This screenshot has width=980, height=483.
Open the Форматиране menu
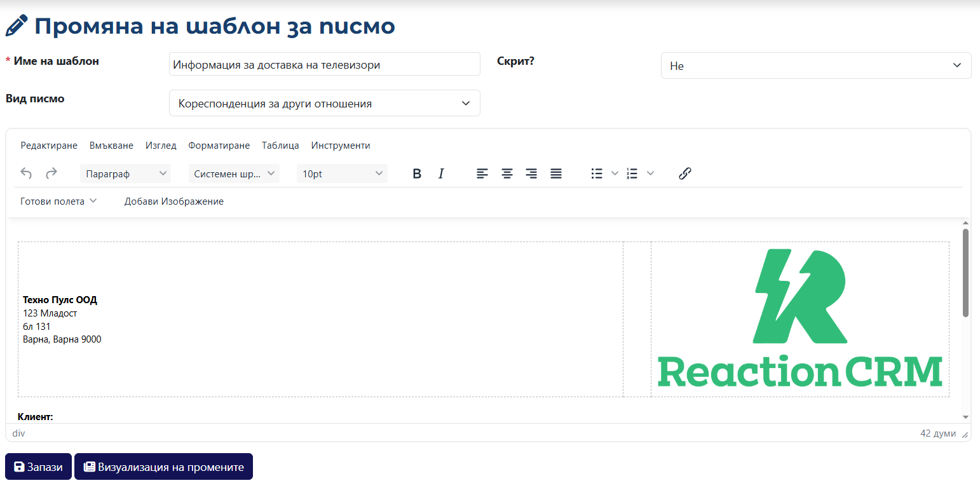tap(219, 146)
